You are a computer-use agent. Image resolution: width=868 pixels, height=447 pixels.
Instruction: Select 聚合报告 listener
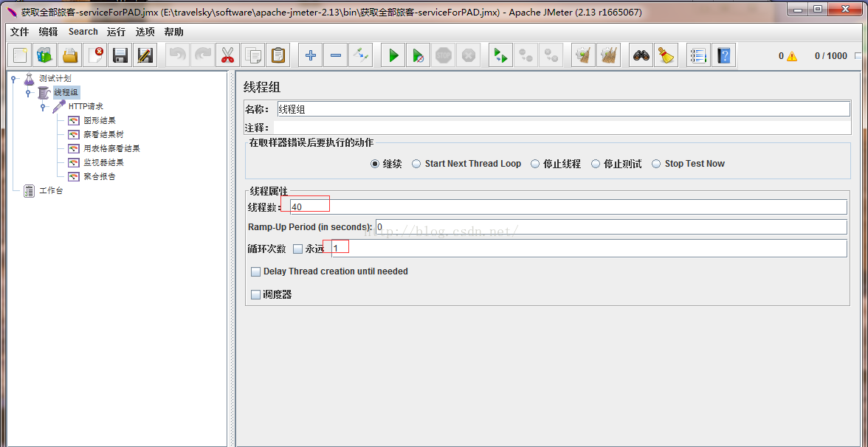[x=100, y=177]
